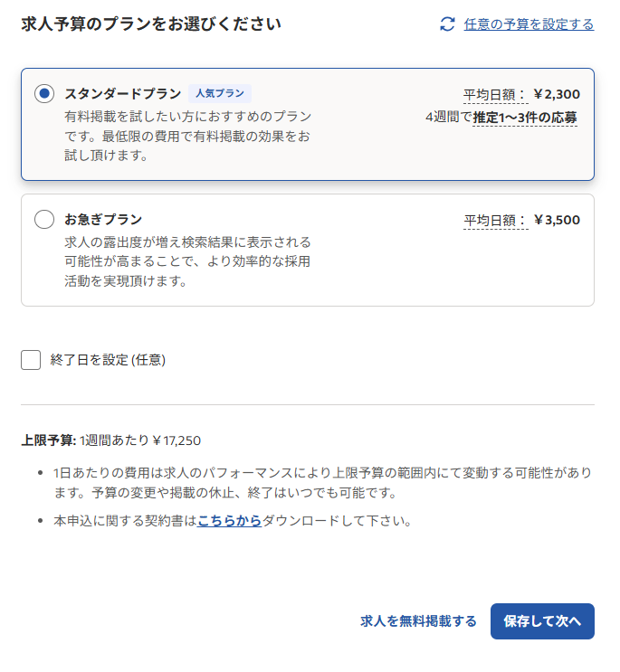Click the refresh arrows icon beside custom budget

tap(447, 24)
